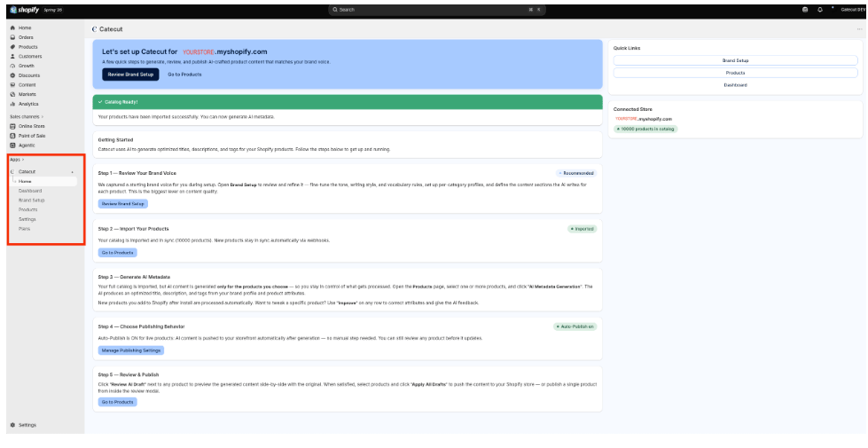This screenshot has height=448, width=868.
Task: Click Products quick link
Action: coord(735,73)
